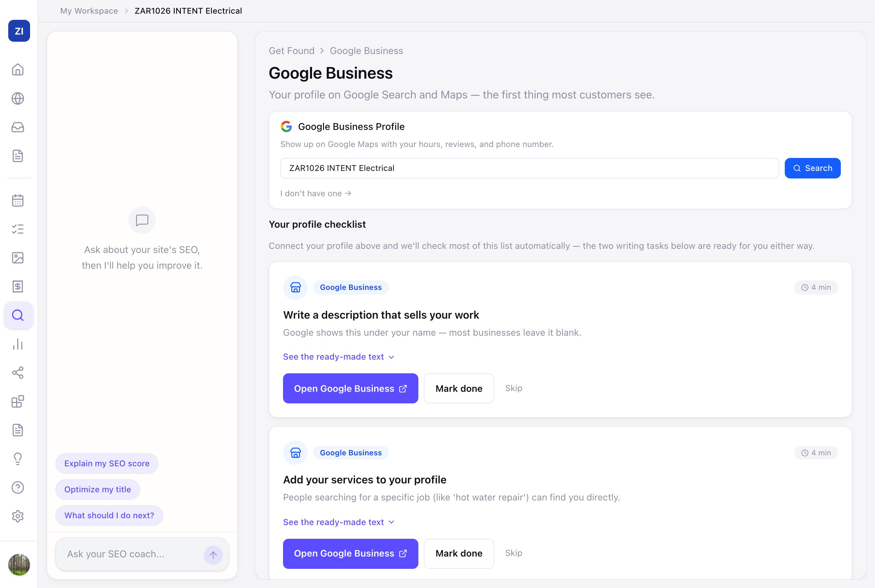
Task: Click store icon on services task card
Action: (295, 453)
